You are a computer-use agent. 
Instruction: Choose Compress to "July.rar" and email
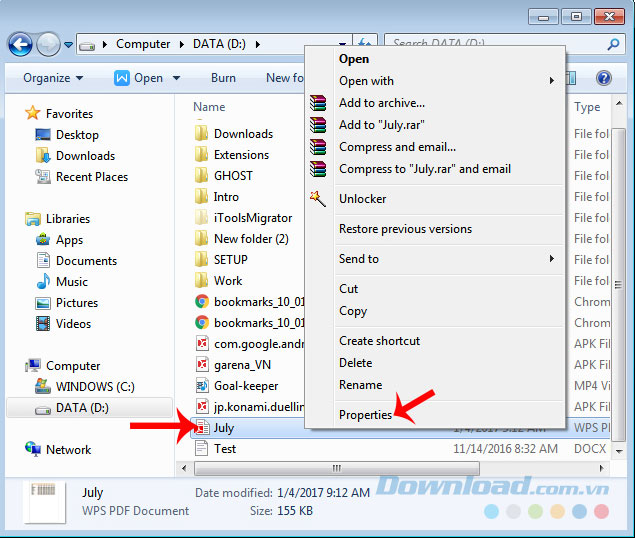(436, 169)
